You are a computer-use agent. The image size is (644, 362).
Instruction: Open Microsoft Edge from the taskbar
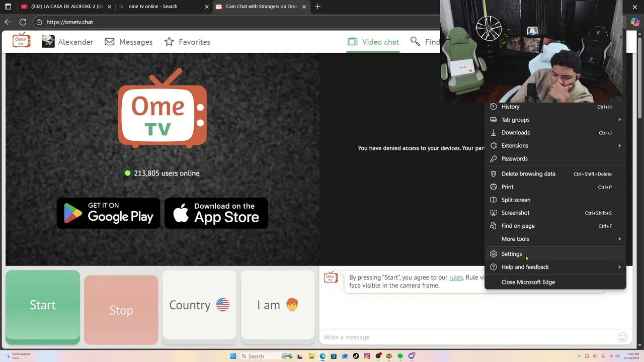tap(323, 356)
